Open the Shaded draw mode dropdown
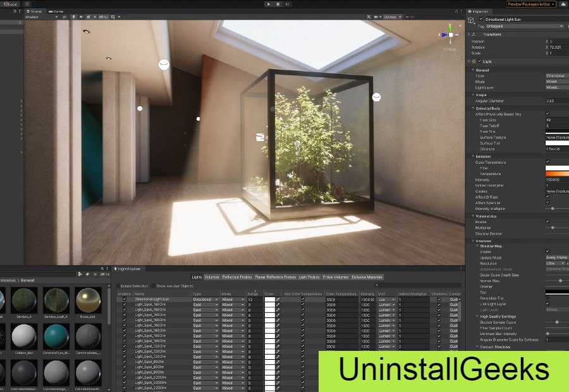 41,17
